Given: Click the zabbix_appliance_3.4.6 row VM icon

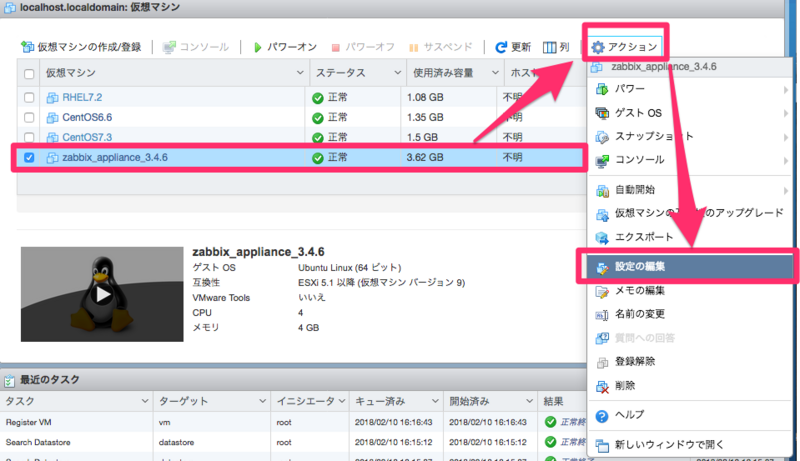Looking at the screenshot, I should tap(52, 158).
